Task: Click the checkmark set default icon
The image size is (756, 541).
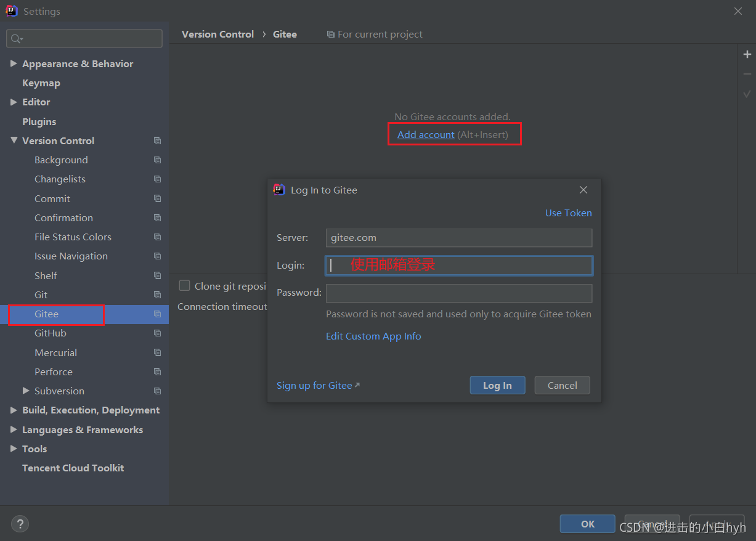Action: (x=747, y=94)
